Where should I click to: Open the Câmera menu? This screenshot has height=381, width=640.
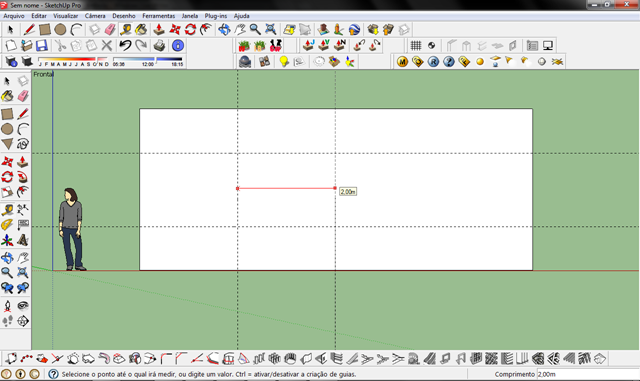[x=95, y=16]
